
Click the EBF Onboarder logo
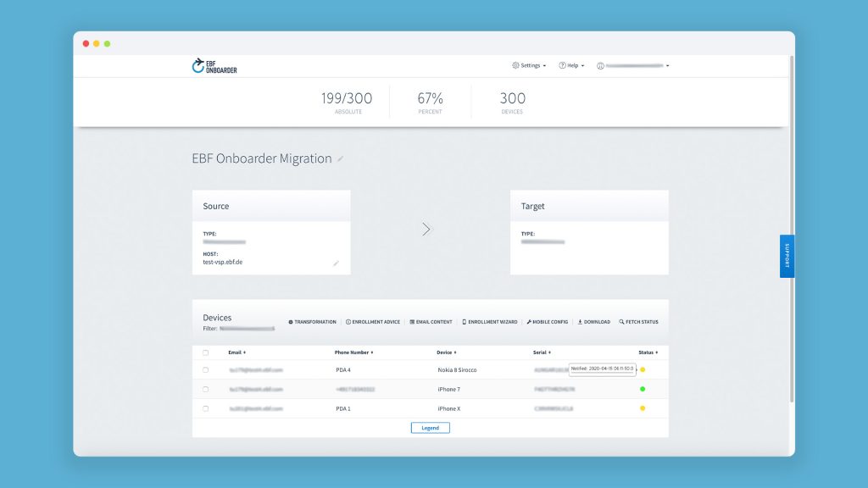click(x=214, y=66)
